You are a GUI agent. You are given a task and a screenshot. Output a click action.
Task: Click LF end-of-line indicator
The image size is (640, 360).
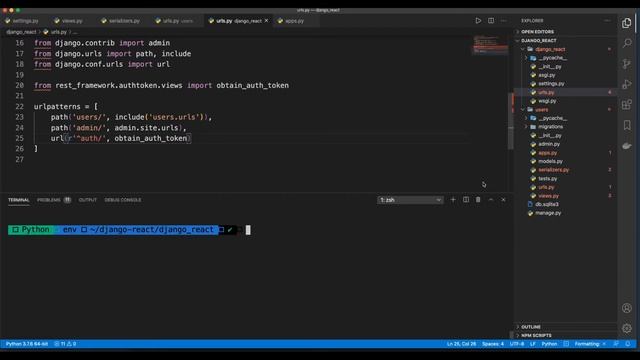coord(533,344)
